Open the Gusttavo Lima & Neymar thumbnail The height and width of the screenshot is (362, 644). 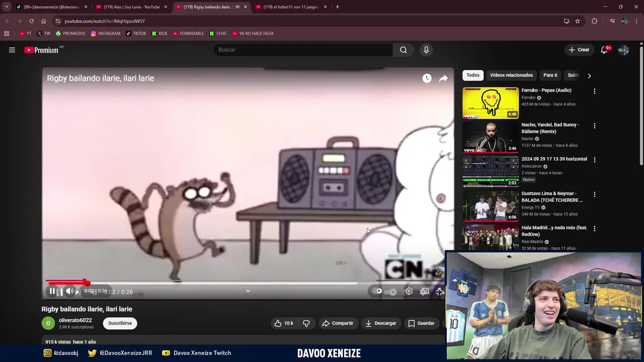pyautogui.click(x=491, y=206)
